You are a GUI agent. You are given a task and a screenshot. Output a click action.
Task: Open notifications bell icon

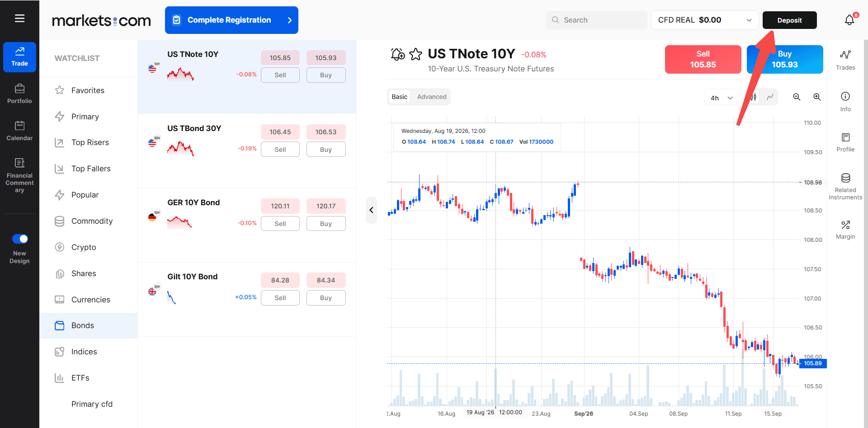click(849, 20)
